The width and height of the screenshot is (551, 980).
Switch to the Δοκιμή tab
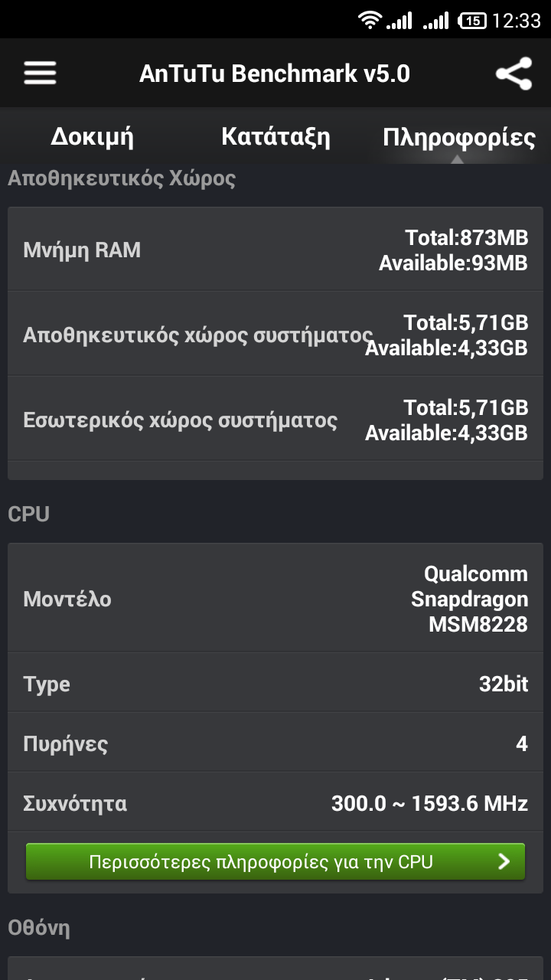pyautogui.click(x=92, y=137)
